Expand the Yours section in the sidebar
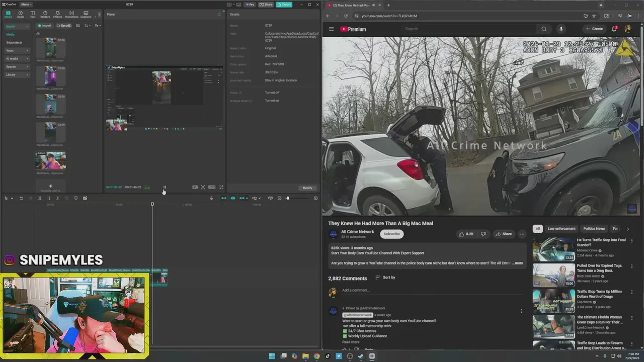Image resolution: width=644 pixels, height=362 pixels. (17, 50)
